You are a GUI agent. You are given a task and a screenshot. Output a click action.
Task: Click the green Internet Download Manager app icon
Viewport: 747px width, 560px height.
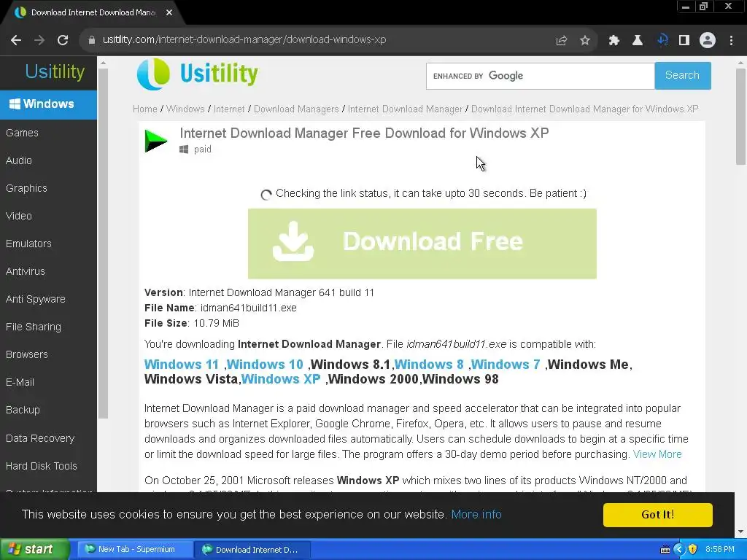tap(156, 141)
